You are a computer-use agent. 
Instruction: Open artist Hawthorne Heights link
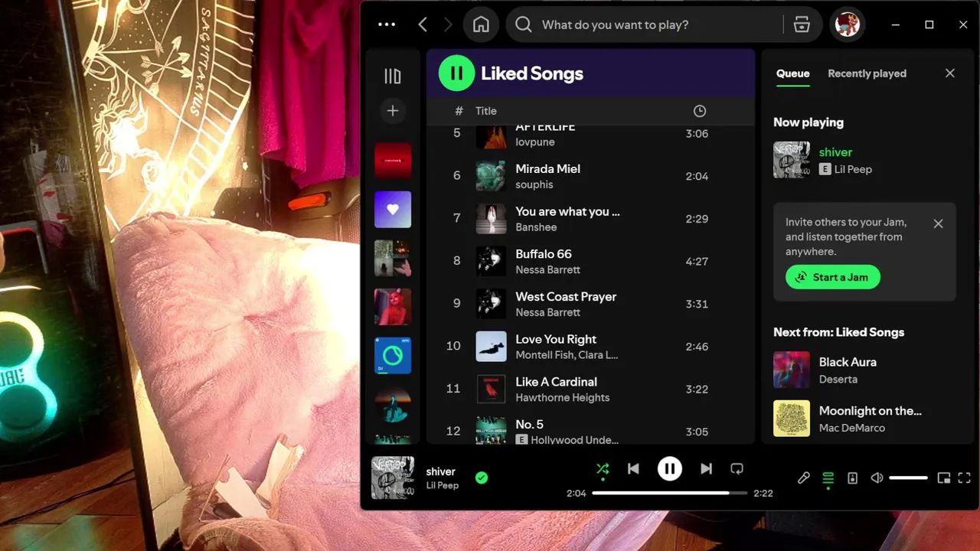(563, 397)
